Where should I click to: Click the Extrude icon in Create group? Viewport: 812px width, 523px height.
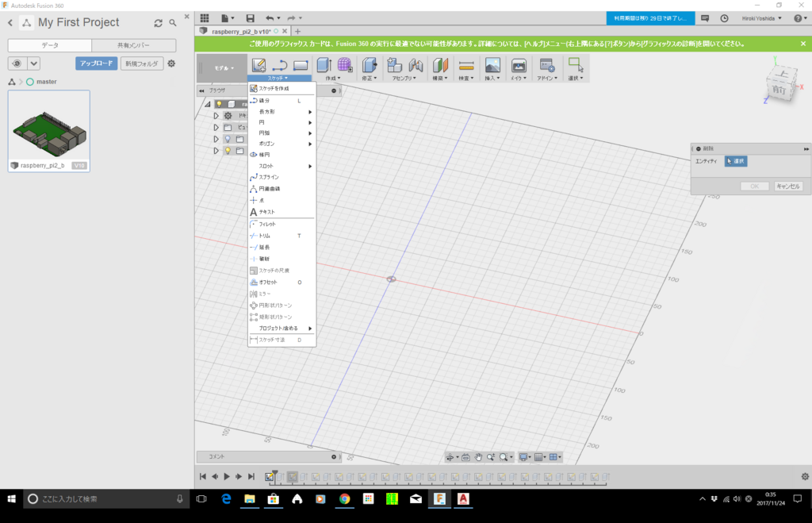(324, 65)
